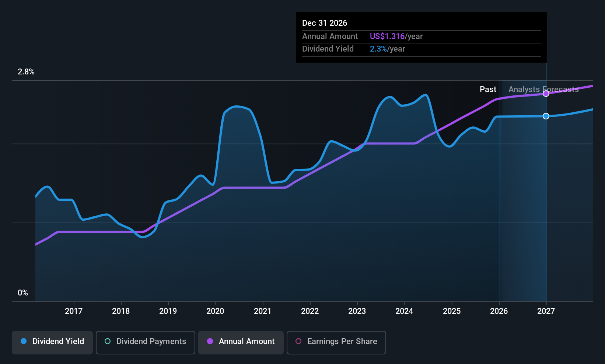The height and width of the screenshot is (364, 605).
Task: Click the 'Past' region label
Action: point(488,89)
